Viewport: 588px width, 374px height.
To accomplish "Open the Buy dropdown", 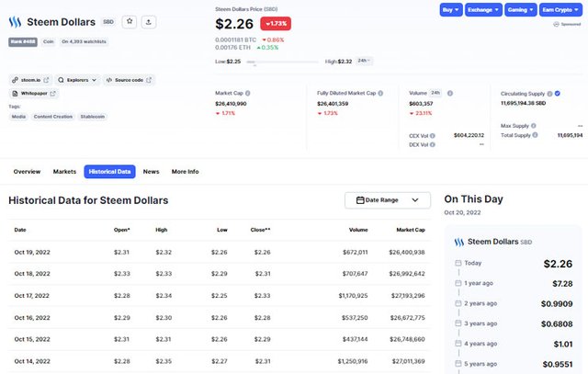I will (451, 10).
